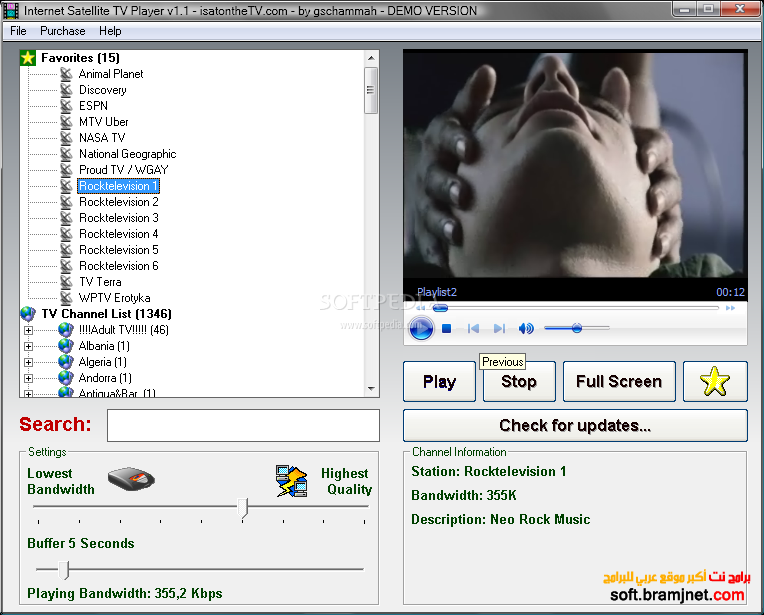
Task: Click the globe icon beside Albania
Action: coord(65,346)
